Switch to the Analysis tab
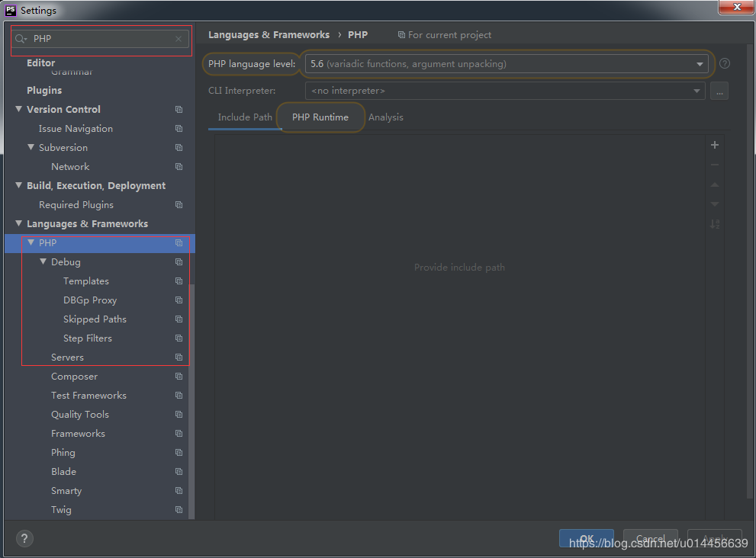The height and width of the screenshot is (558, 756). click(386, 117)
